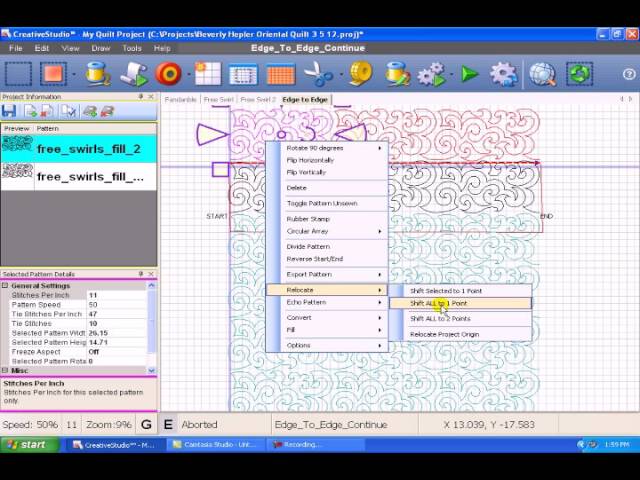Viewport: 640px width, 480px height.
Task: Click the red bullseye target icon
Action: [169, 74]
